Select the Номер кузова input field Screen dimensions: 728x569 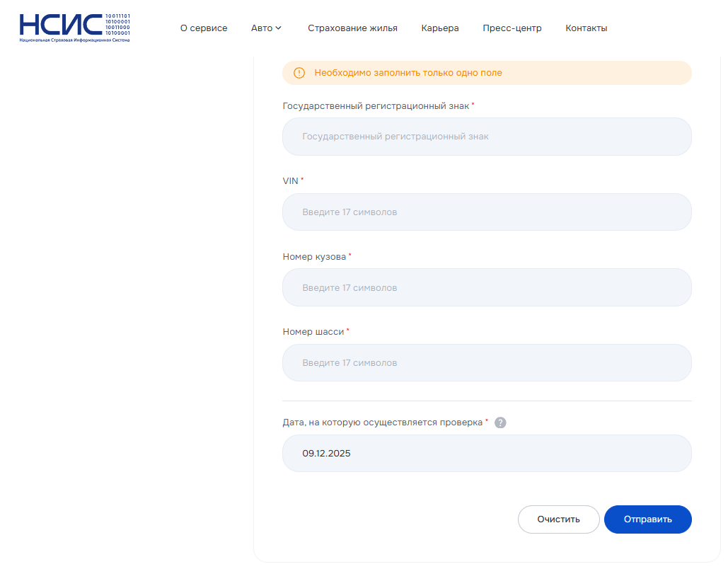[487, 288]
